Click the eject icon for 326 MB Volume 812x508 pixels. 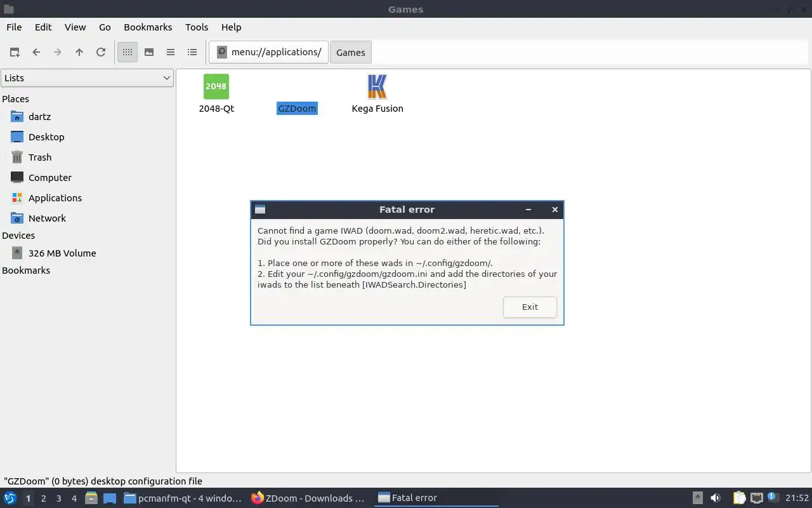point(17,253)
